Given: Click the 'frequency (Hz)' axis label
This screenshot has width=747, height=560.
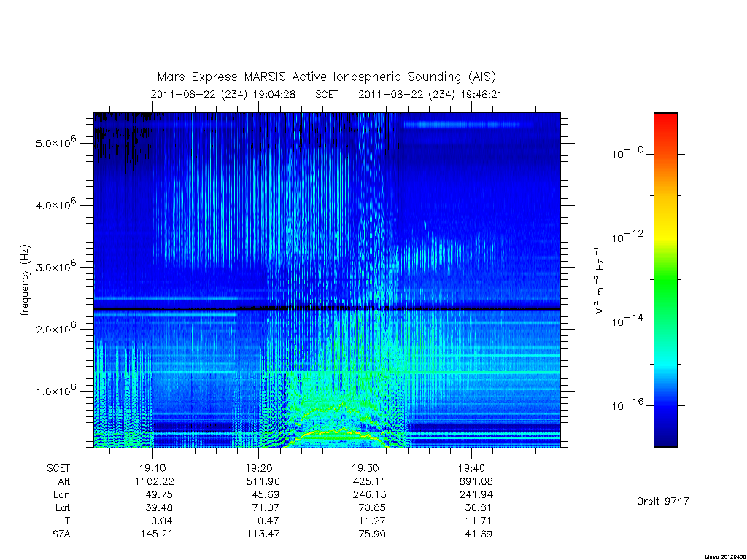Looking at the screenshot, I should (26, 281).
